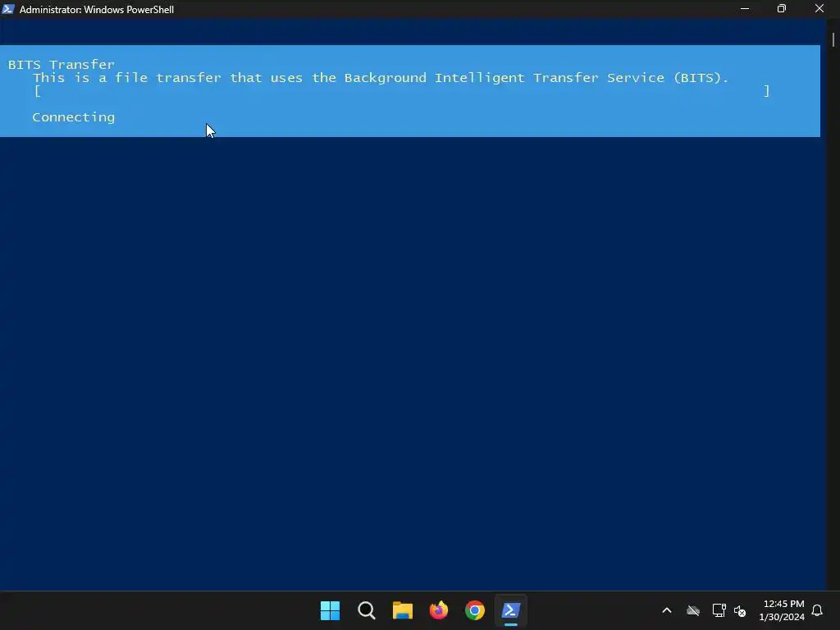Open the Windows Start menu

click(330, 610)
